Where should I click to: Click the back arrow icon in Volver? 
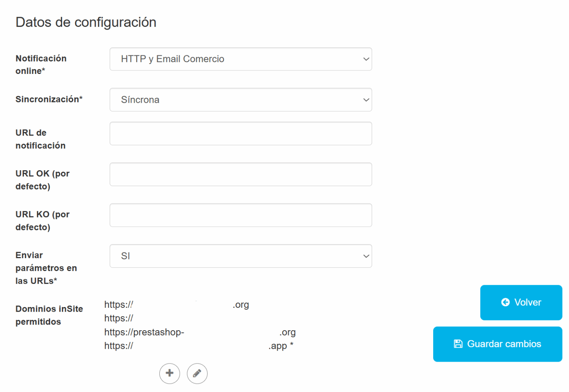click(505, 302)
